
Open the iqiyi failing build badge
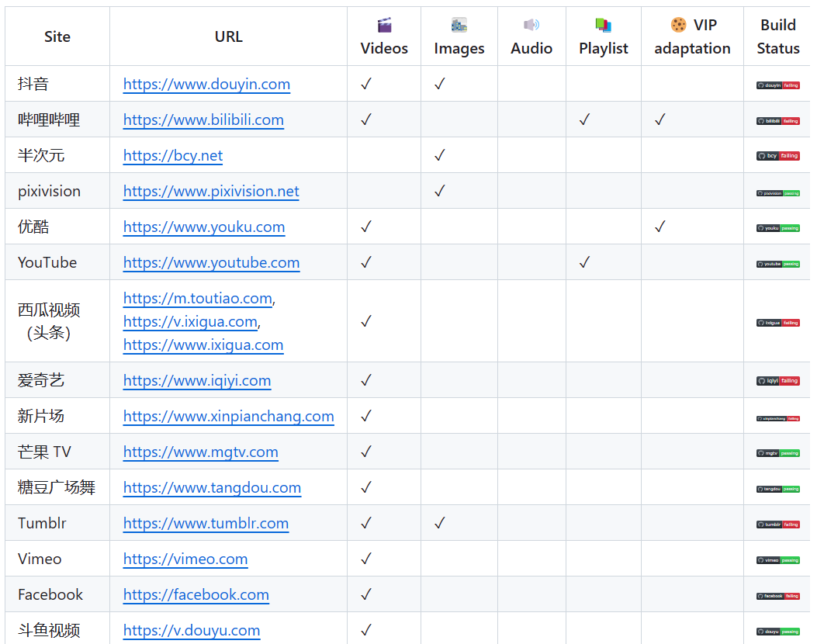tap(777, 381)
